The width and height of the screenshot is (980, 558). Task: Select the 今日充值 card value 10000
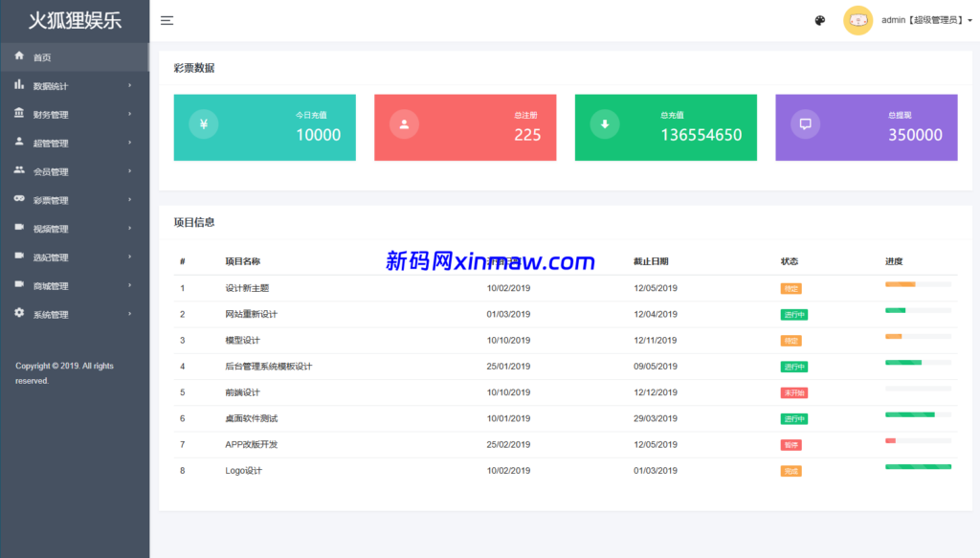(x=318, y=135)
